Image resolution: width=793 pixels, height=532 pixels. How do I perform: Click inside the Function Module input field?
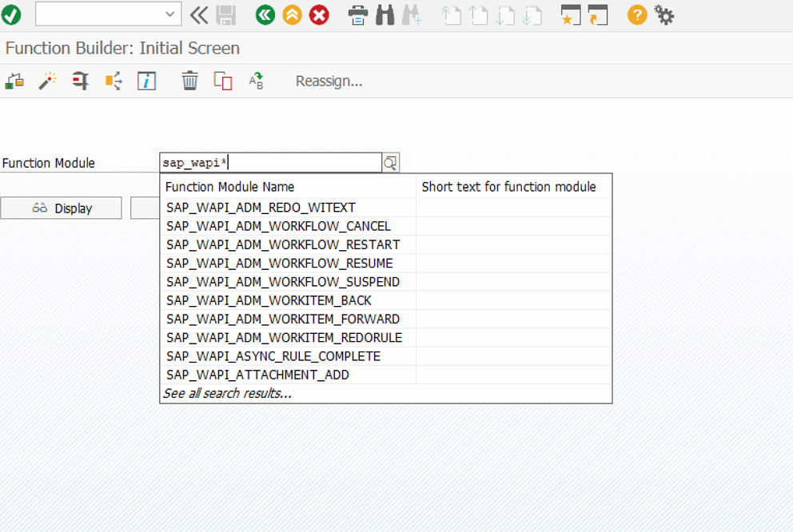[270, 163]
